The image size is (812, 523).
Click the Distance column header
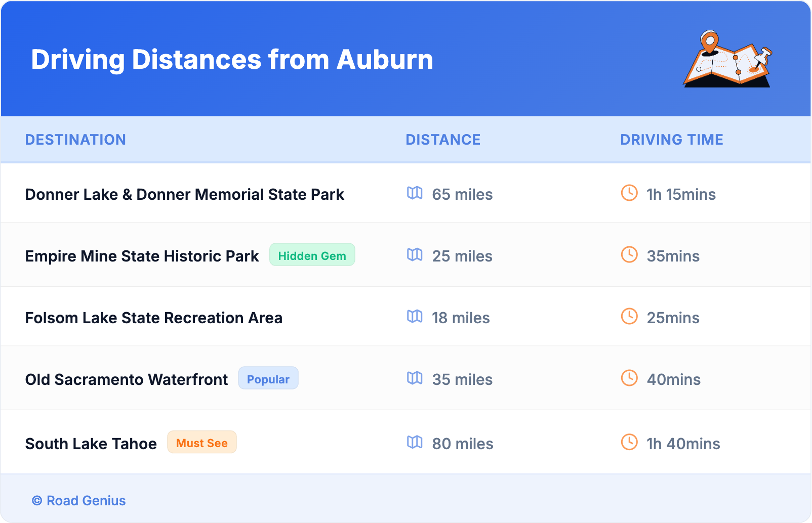coord(443,140)
